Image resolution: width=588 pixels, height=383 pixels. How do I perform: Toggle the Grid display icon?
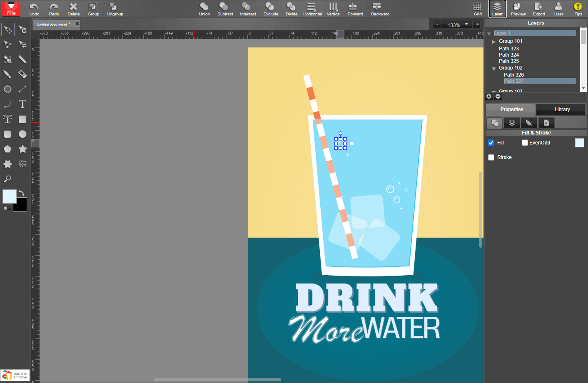click(477, 8)
